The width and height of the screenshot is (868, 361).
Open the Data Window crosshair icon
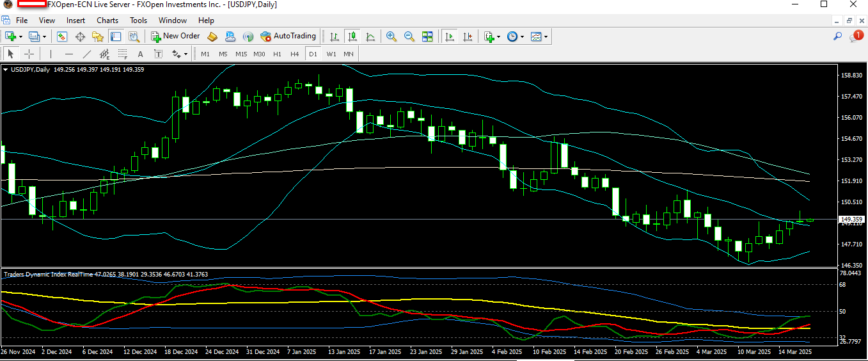[80, 36]
